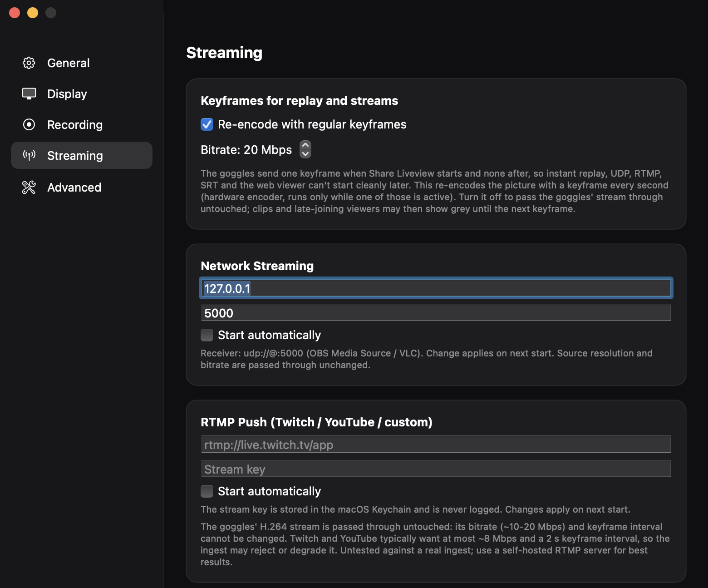Click the rtmp://live.twitch.tv/app URL field

(x=436, y=445)
